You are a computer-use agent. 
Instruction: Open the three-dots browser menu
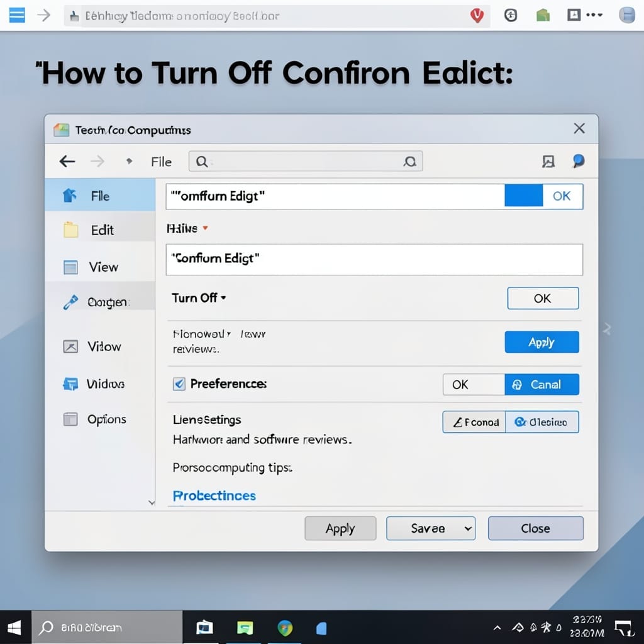coord(594,15)
